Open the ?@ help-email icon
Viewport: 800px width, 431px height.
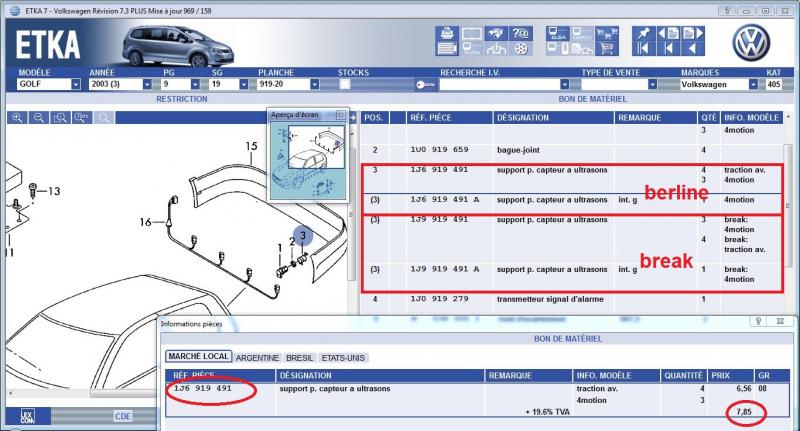point(520,33)
